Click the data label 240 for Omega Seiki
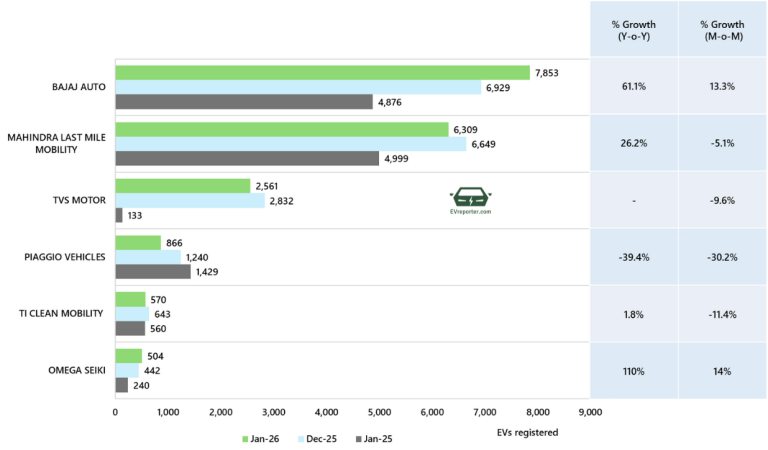 (x=141, y=385)
